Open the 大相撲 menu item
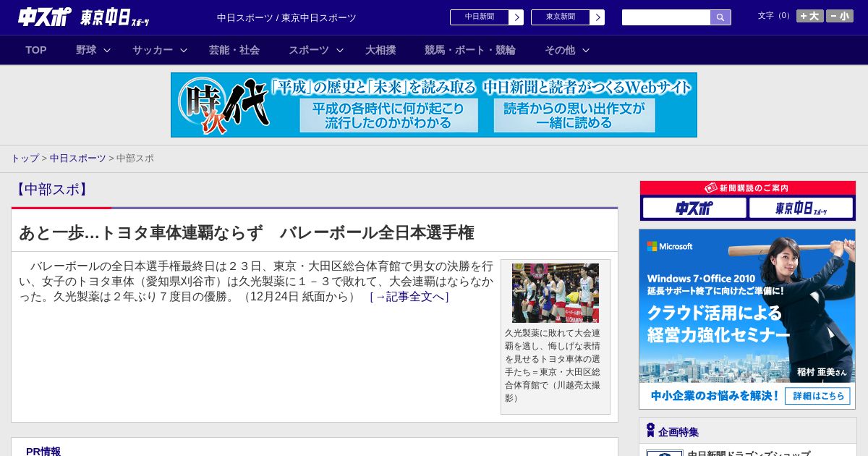Viewport: 868px width, 456px height. pos(380,50)
